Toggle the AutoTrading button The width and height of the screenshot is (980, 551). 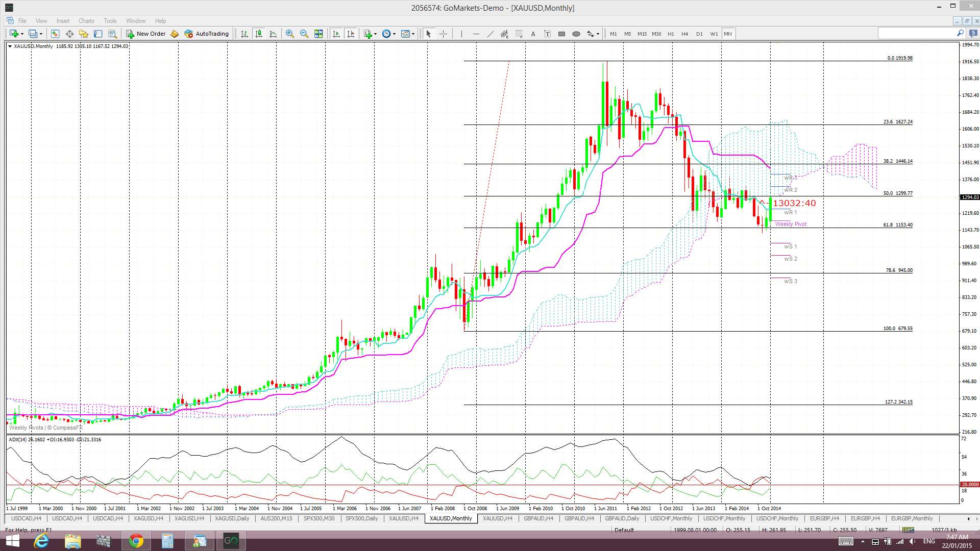pos(207,34)
